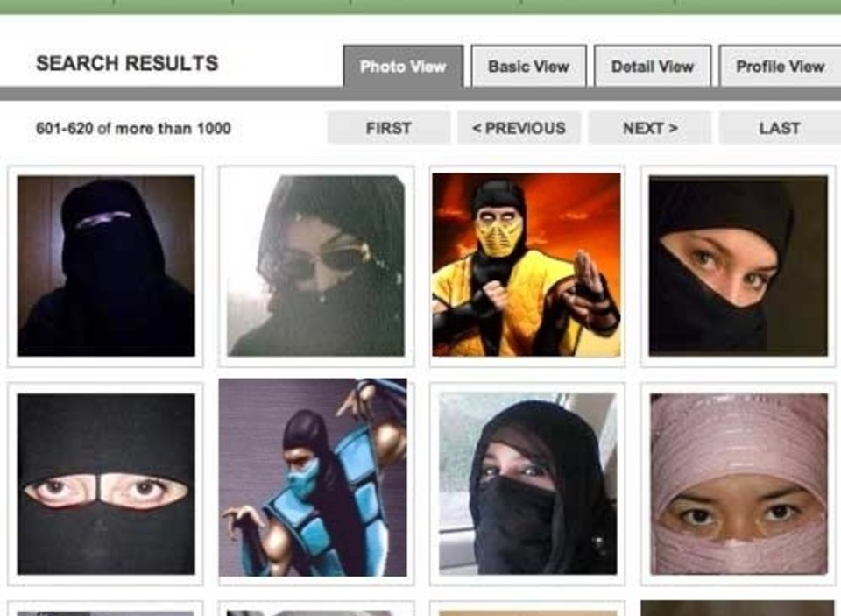Click the PREVIOUS page button

pyautogui.click(x=519, y=128)
